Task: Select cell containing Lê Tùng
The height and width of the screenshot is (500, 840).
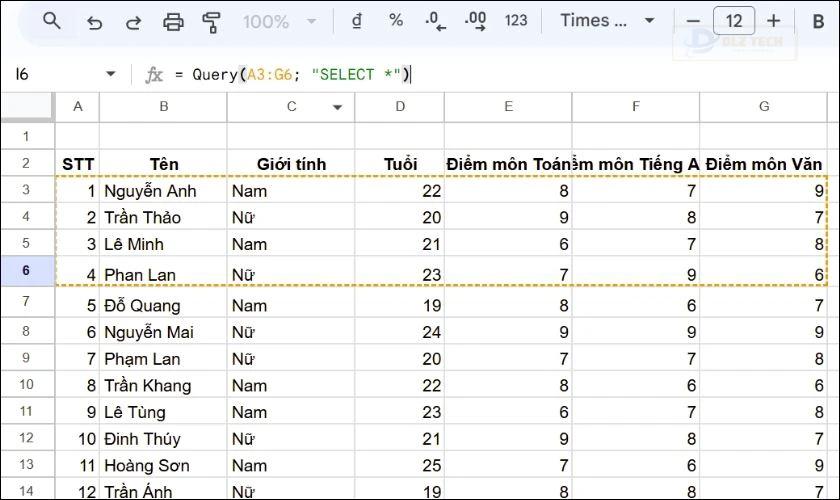Action: [163, 412]
